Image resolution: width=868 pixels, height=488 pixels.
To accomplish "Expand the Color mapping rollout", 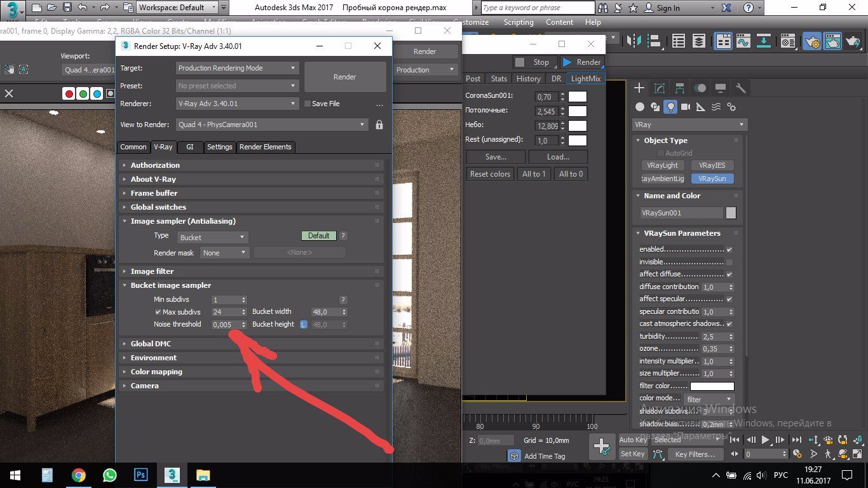I will [x=252, y=372].
